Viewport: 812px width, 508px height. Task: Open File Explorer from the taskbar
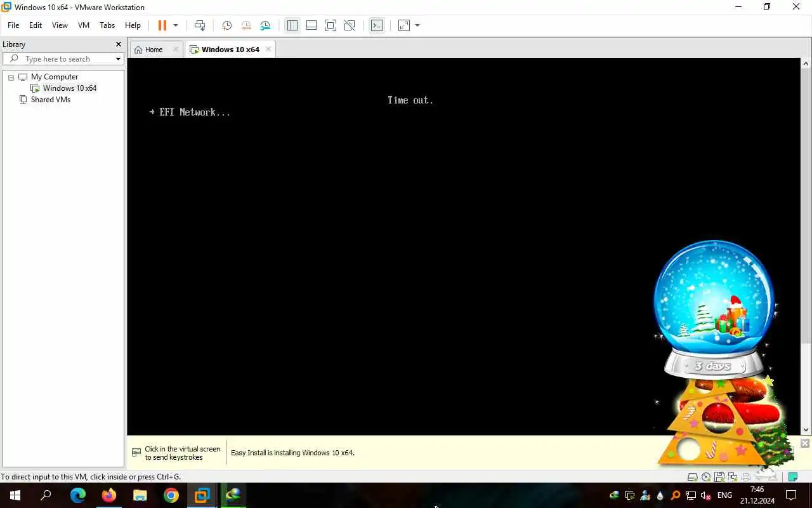point(140,495)
